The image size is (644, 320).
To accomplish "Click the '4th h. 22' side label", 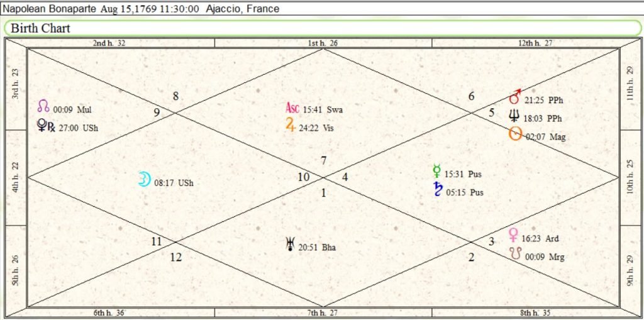I will tap(15, 177).
